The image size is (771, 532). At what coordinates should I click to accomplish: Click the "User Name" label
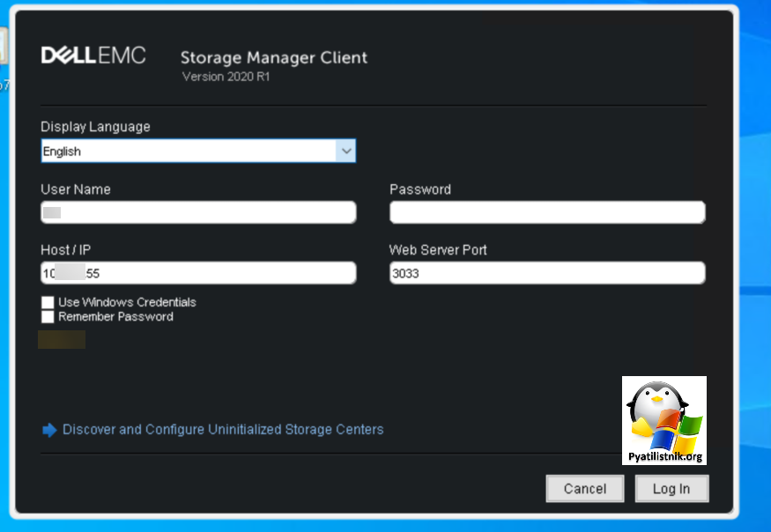[x=76, y=189]
